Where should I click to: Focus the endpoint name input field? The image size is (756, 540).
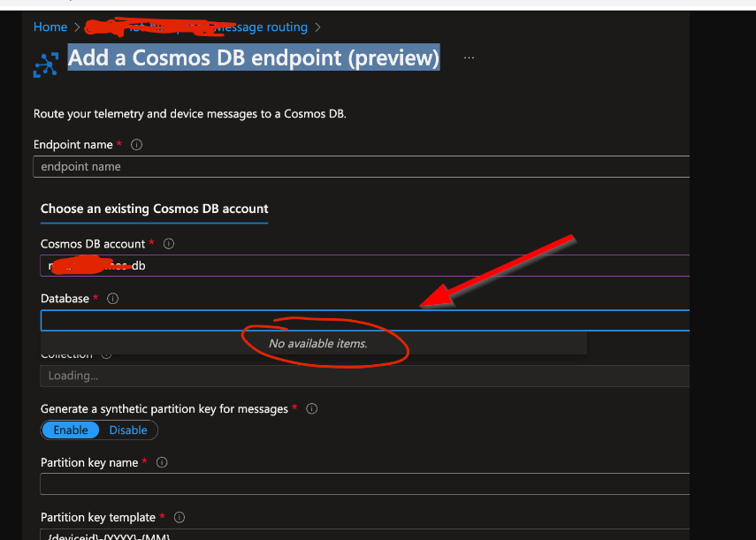point(361,167)
